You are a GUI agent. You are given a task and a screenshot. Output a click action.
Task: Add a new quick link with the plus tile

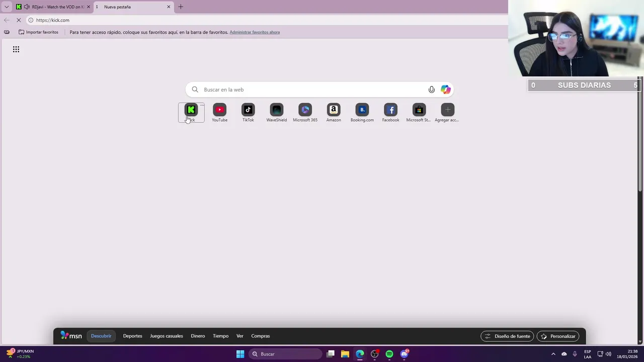[447, 113]
